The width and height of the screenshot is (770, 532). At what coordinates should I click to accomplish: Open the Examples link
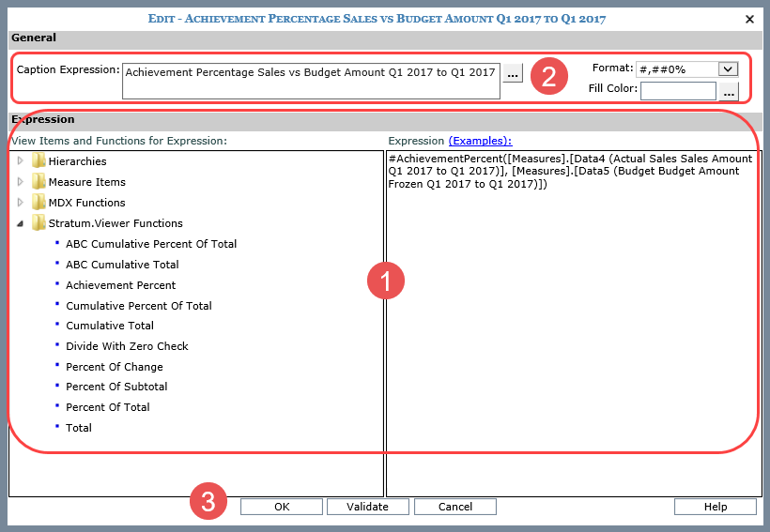pos(480,141)
